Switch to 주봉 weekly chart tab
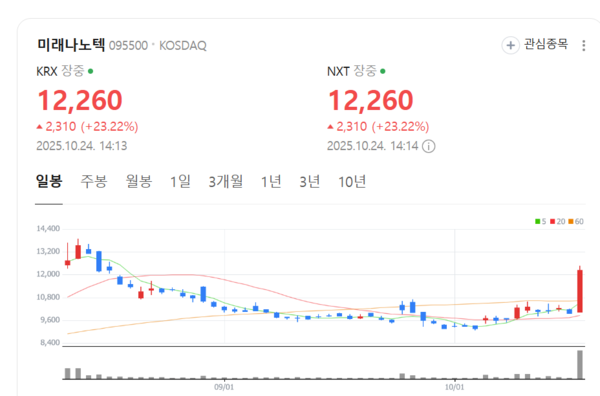Image resolution: width=600 pixels, height=396 pixels. click(x=94, y=181)
